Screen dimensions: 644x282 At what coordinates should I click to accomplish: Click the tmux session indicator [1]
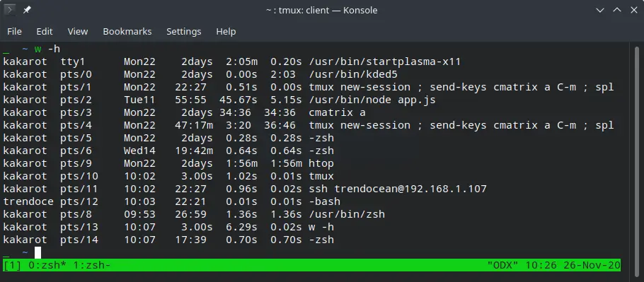coord(12,265)
